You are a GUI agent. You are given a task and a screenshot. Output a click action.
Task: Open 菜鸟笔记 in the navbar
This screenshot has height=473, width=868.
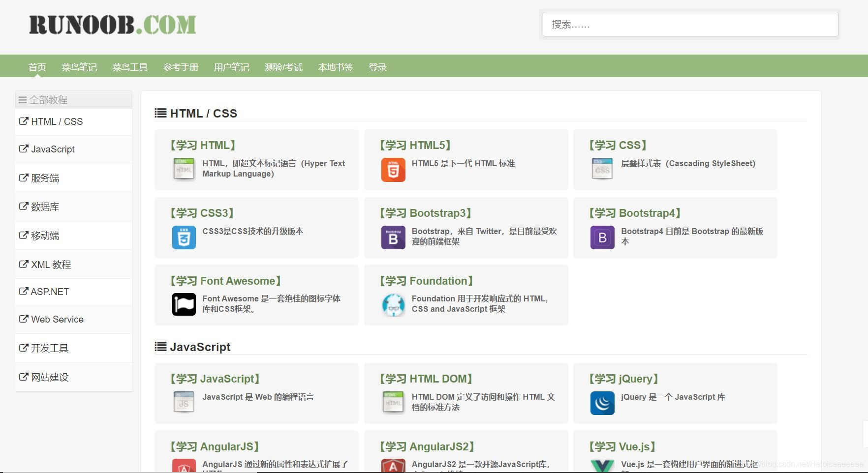point(79,67)
